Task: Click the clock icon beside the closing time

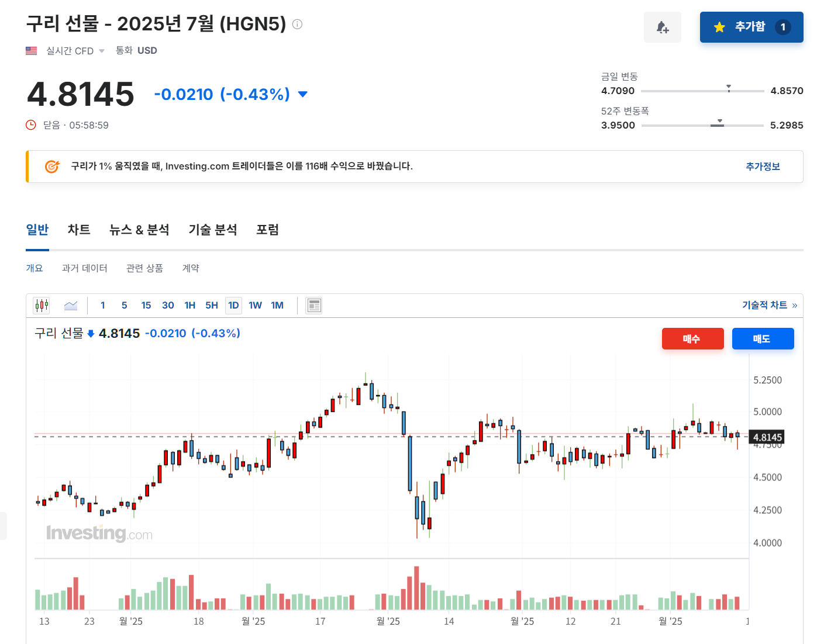Action: tap(30, 124)
